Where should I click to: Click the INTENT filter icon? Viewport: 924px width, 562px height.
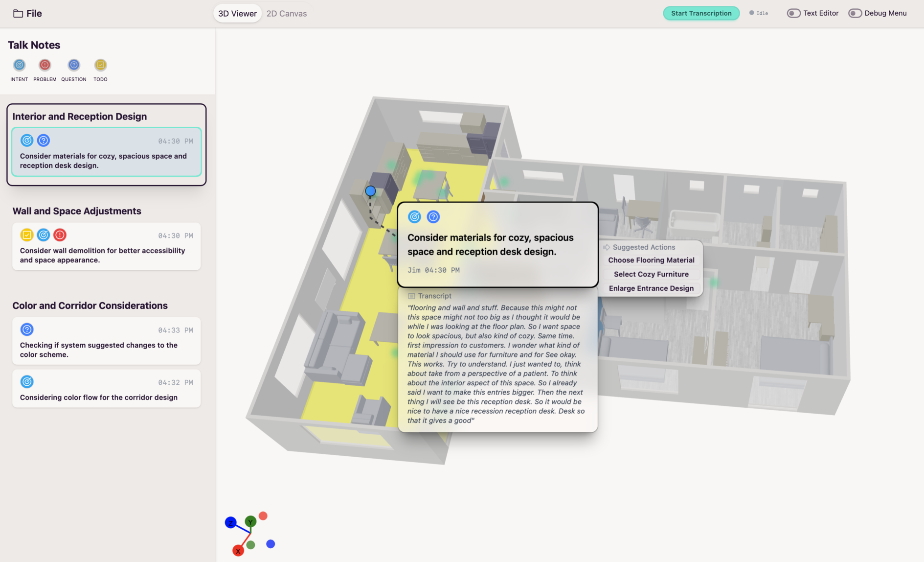[x=19, y=65]
